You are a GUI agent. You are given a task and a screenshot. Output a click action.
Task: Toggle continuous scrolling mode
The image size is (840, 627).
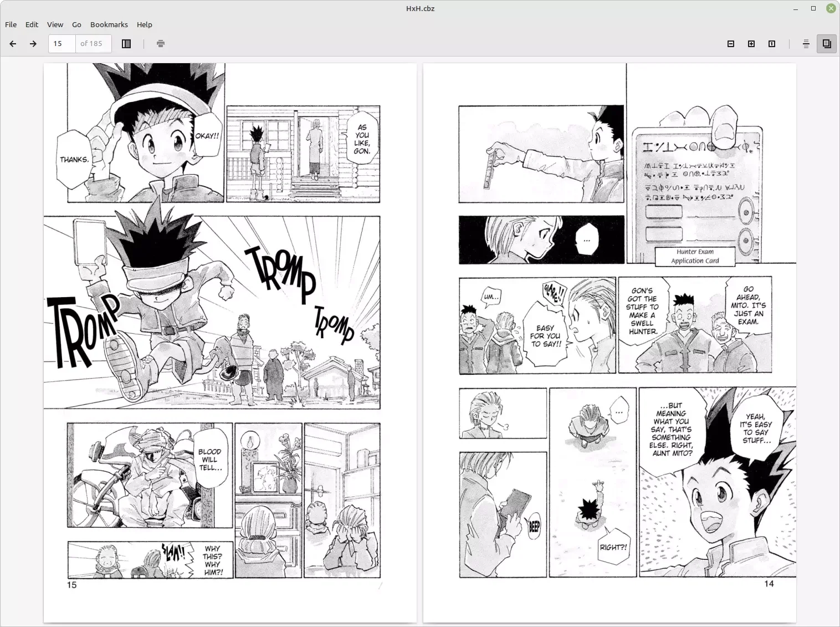(x=806, y=44)
